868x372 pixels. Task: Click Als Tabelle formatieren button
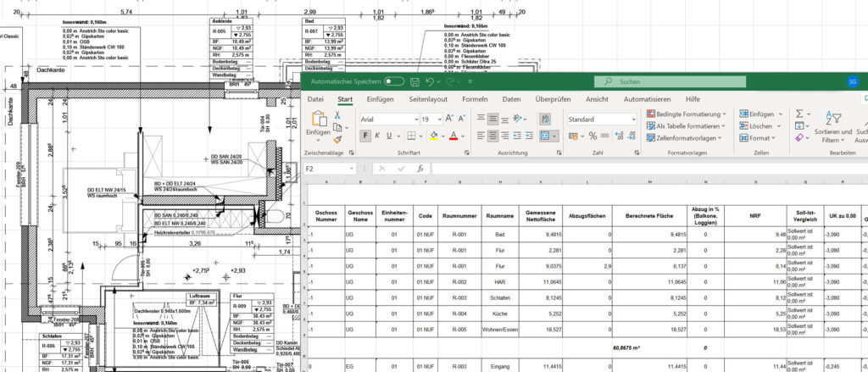pyautogui.click(x=686, y=125)
